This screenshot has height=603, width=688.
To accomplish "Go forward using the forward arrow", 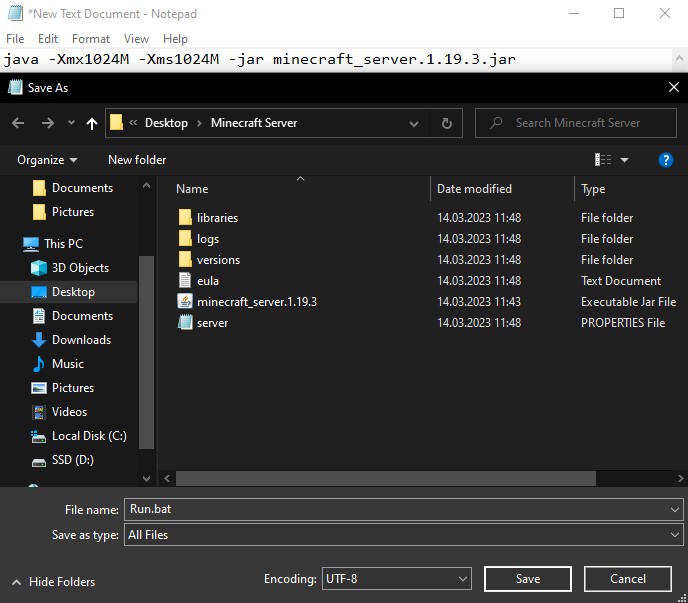I will [47, 123].
